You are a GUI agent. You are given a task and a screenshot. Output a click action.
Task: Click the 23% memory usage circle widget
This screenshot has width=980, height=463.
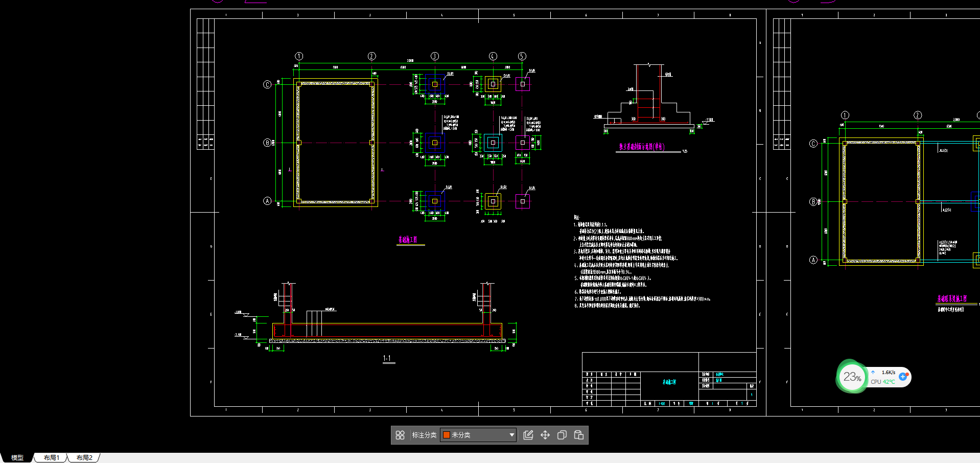[852, 377]
